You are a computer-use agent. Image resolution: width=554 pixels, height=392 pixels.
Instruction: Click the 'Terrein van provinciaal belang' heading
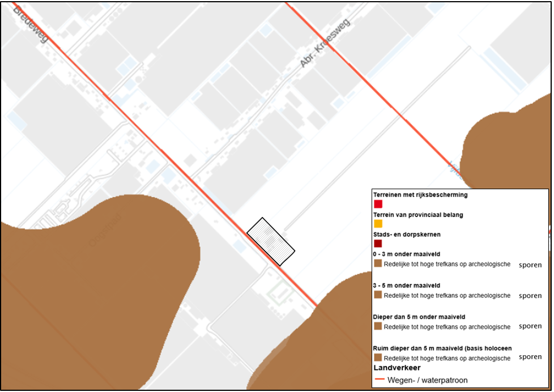coord(418,215)
